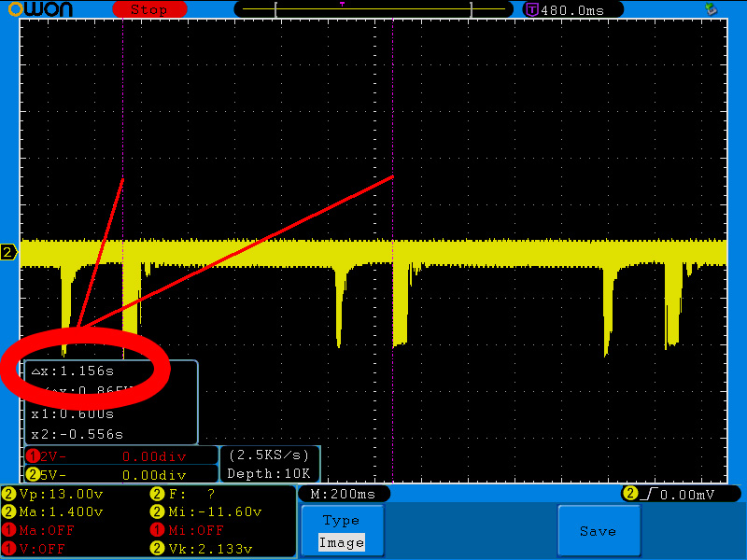Open the trigger level 0.00mV setting

(x=686, y=494)
